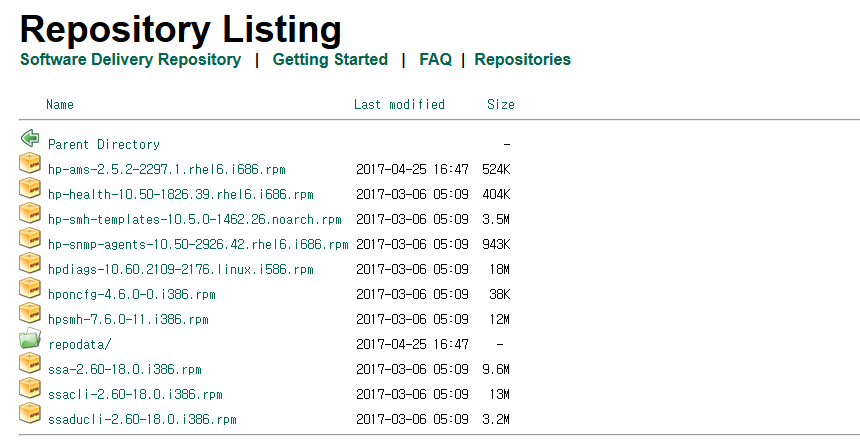860x445 pixels.
Task: Download hp-health-10.50-1826.39.rhel6.i686.rpm
Action: click(181, 195)
